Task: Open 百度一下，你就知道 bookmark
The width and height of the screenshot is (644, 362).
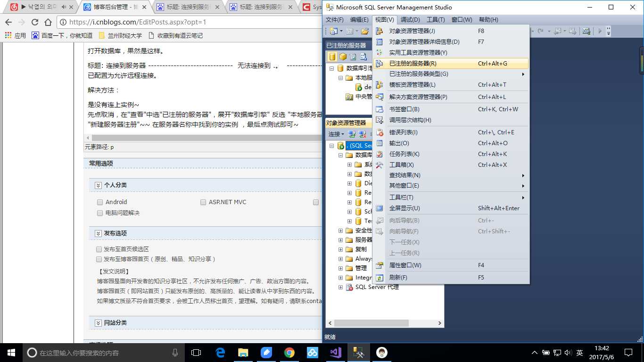Action: 62,35
